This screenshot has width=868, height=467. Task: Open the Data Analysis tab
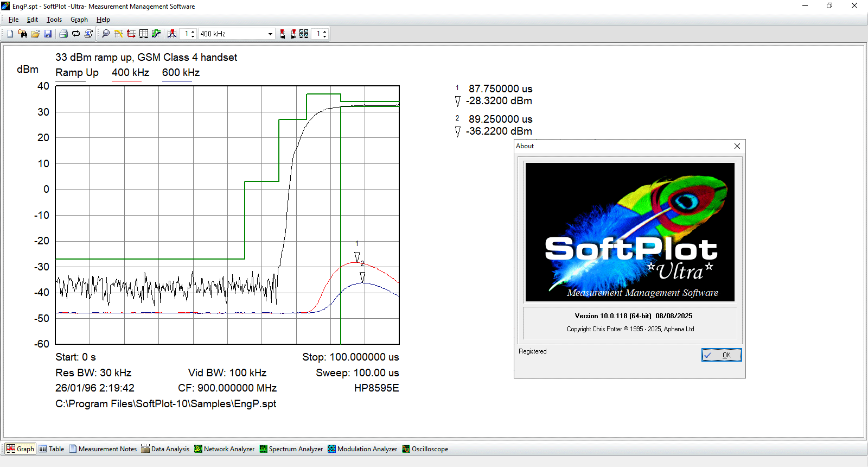tap(165, 449)
